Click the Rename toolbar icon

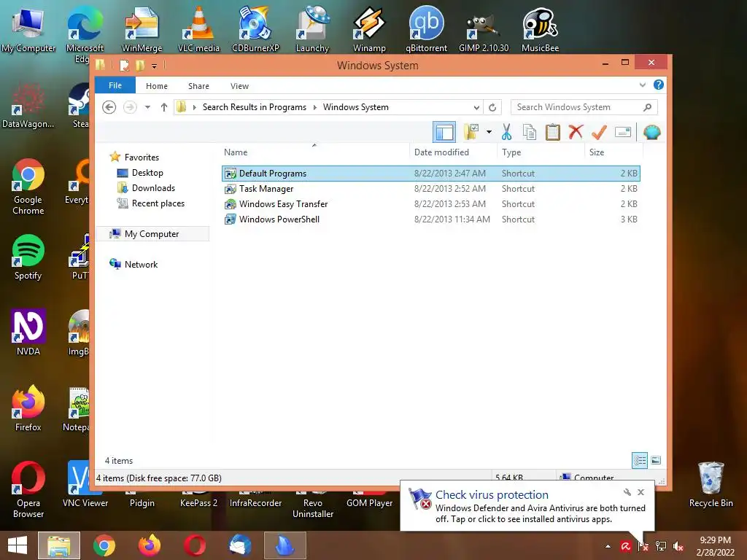click(623, 132)
